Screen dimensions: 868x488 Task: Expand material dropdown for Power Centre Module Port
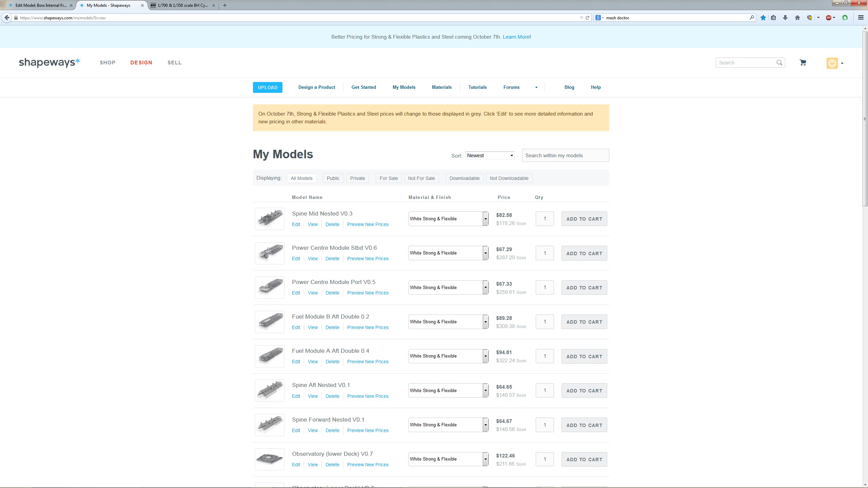(486, 287)
